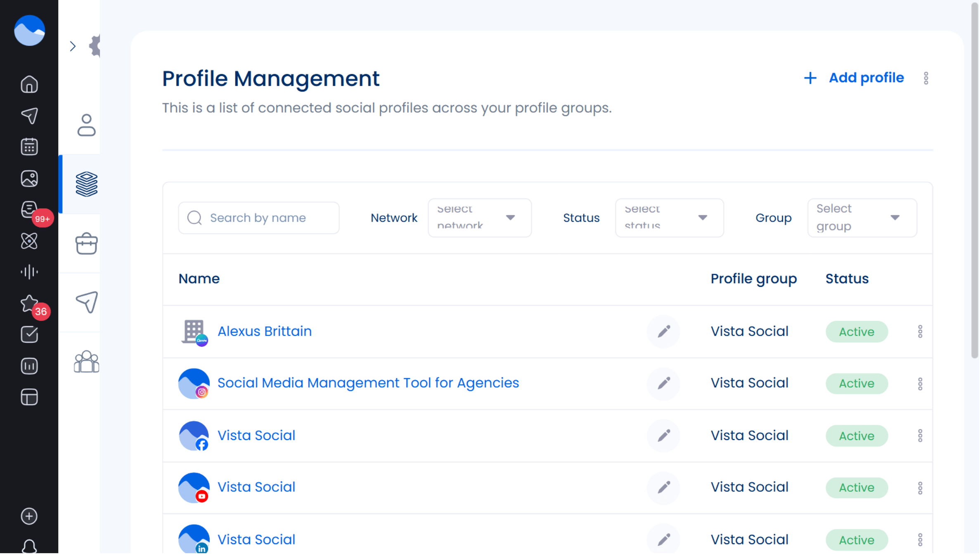Open the Home icon in left sidebar
980x554 pixels.
click(29, 85)
